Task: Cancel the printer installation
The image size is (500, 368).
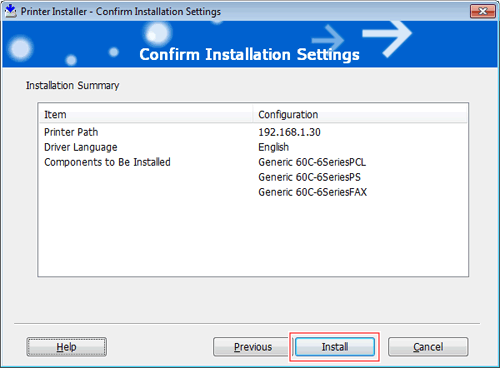Action: tap(428, 347)
